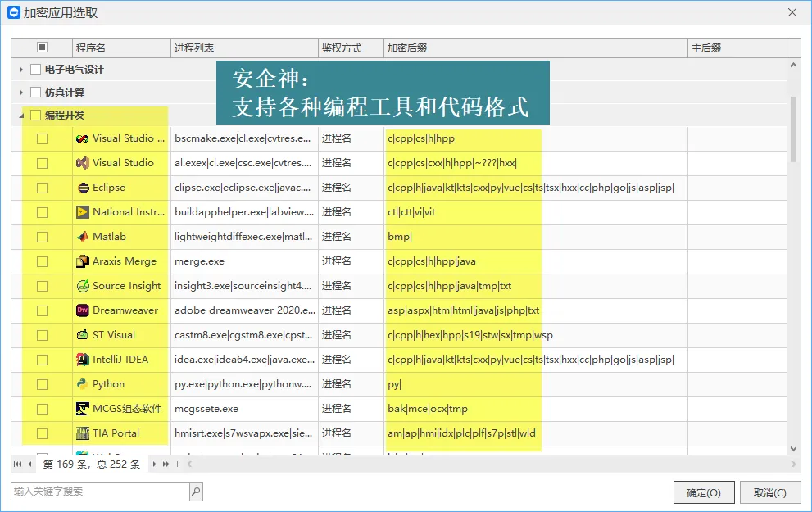
Task: Click the 加密后缀 column header
Action: [536, 48]
